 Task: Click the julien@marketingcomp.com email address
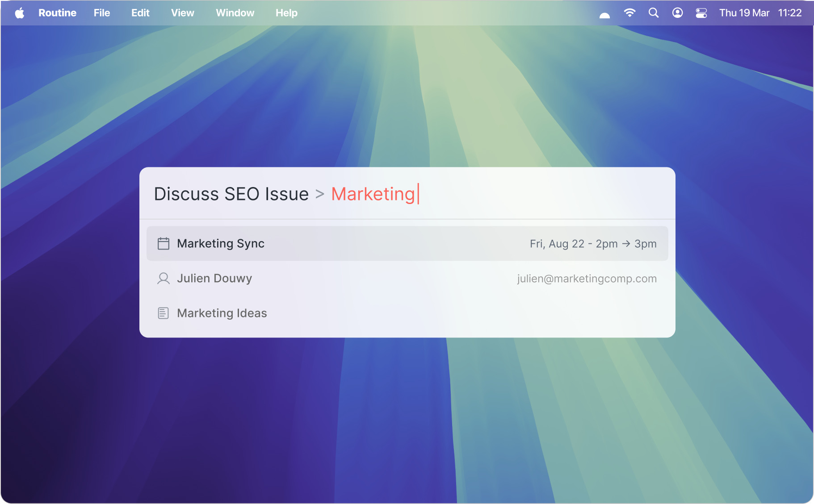587,279
